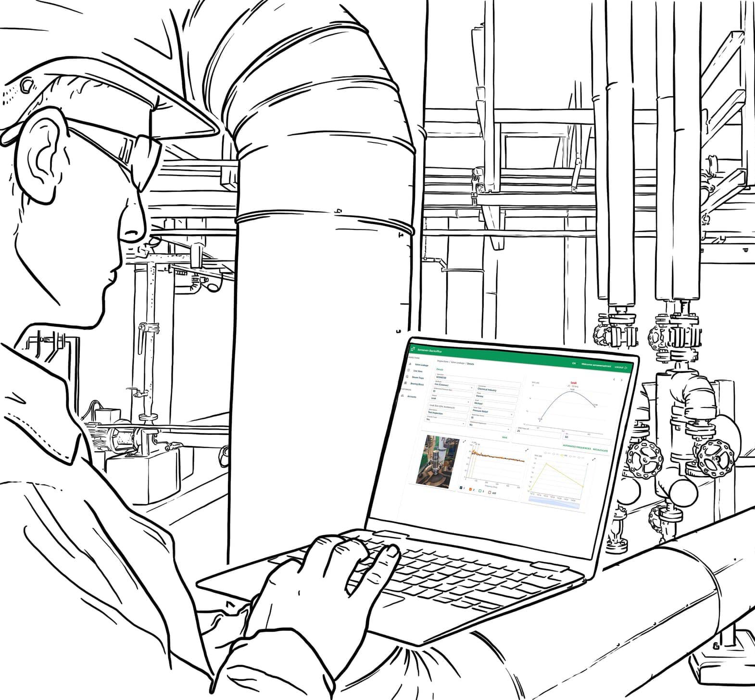Screen dimensions: 755x700
Task: Open Steam Traps in the sidebar
Action: [418, 378]
